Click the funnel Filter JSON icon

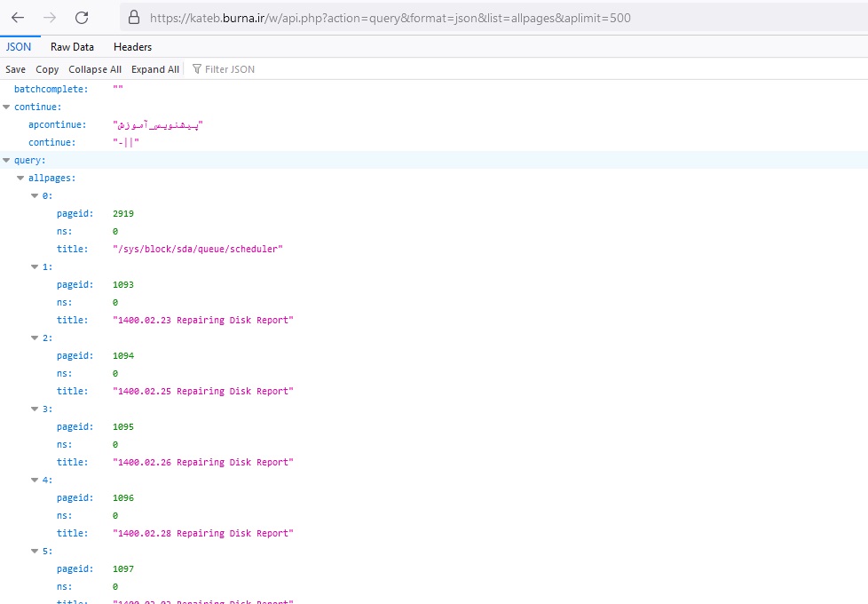pyautogui.click(x=197, y=69)
